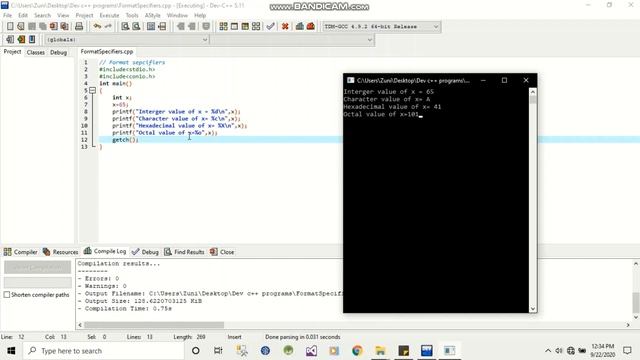Switch to the Debug tab in the left panel
640x360 pixels.
point(58,52)
